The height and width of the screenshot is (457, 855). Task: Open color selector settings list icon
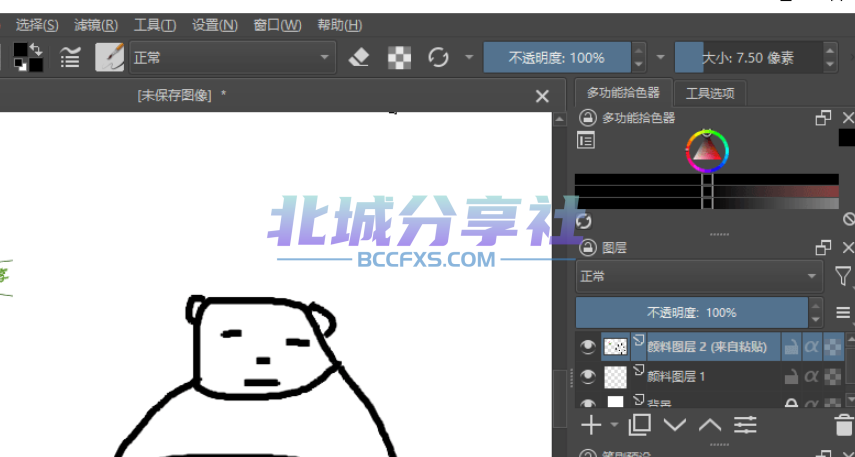[x=586, y=141]
